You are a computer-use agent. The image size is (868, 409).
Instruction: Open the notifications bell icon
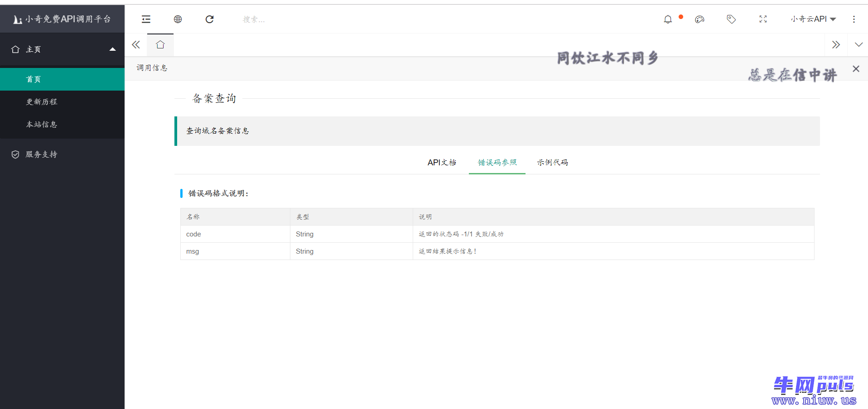[668, 19]
